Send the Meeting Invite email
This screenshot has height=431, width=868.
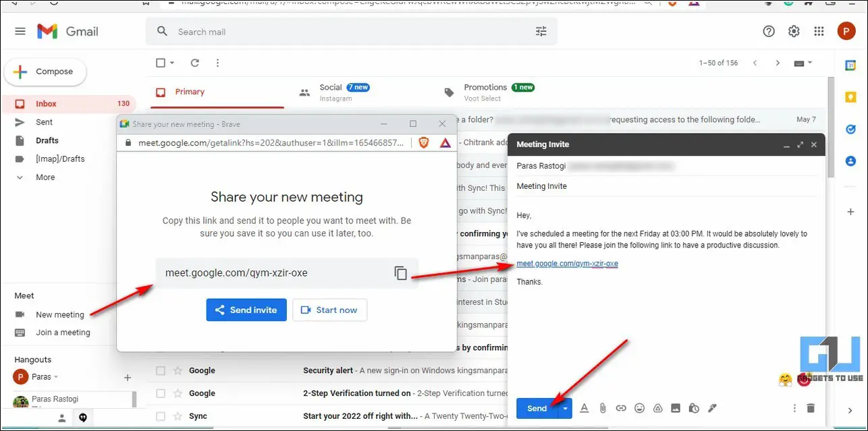(537, 408)
